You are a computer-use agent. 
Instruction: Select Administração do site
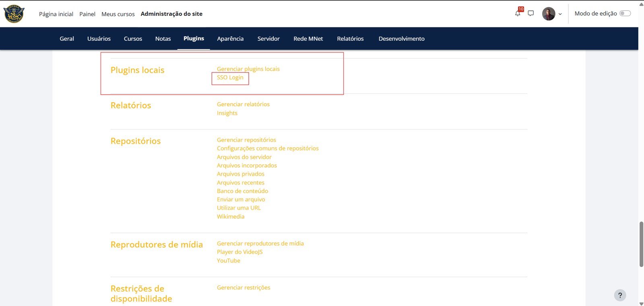(171, 14)
